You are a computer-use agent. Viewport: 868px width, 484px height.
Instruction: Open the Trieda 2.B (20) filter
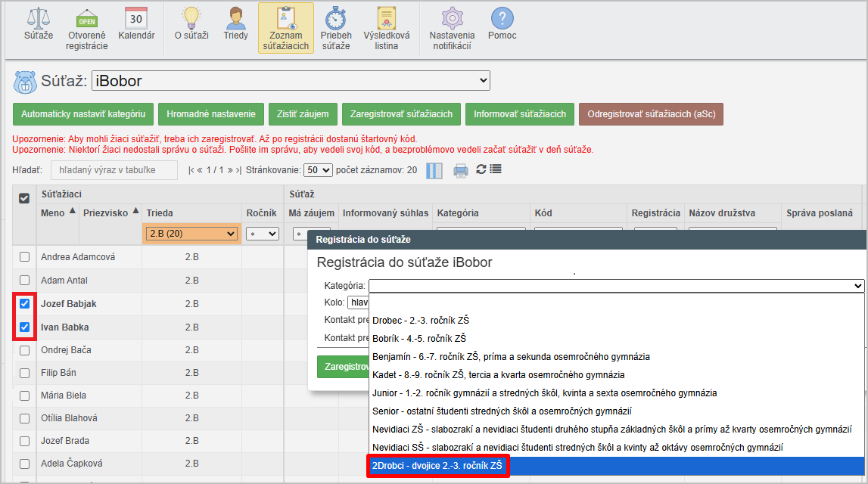click(191, 234)
